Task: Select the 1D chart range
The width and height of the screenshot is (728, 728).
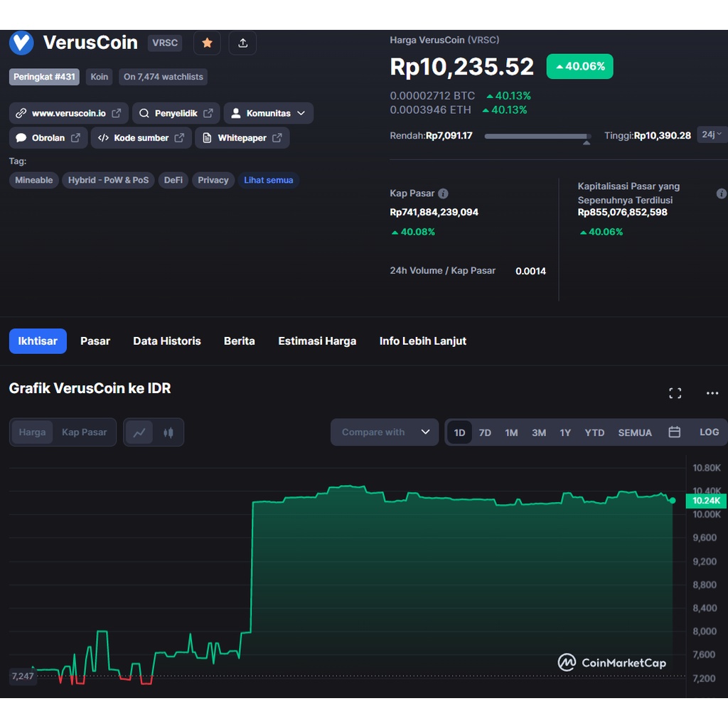Action: point(460,433)
